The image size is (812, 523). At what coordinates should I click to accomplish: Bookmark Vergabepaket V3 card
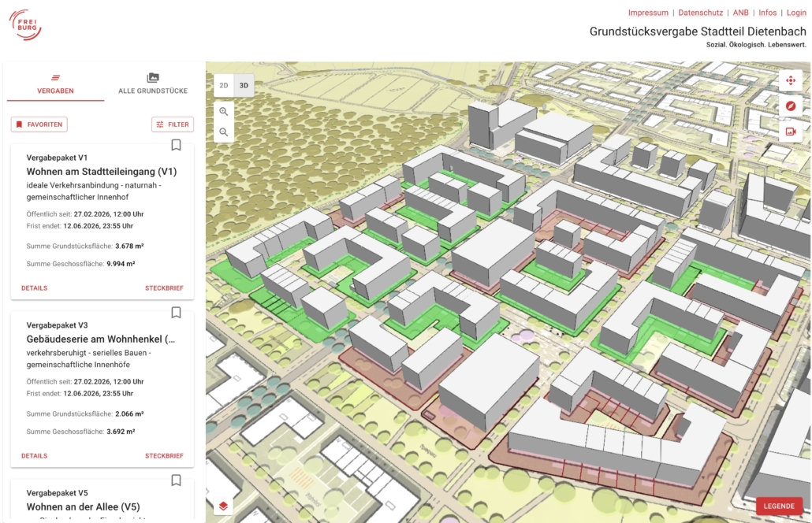coord(177,313)
